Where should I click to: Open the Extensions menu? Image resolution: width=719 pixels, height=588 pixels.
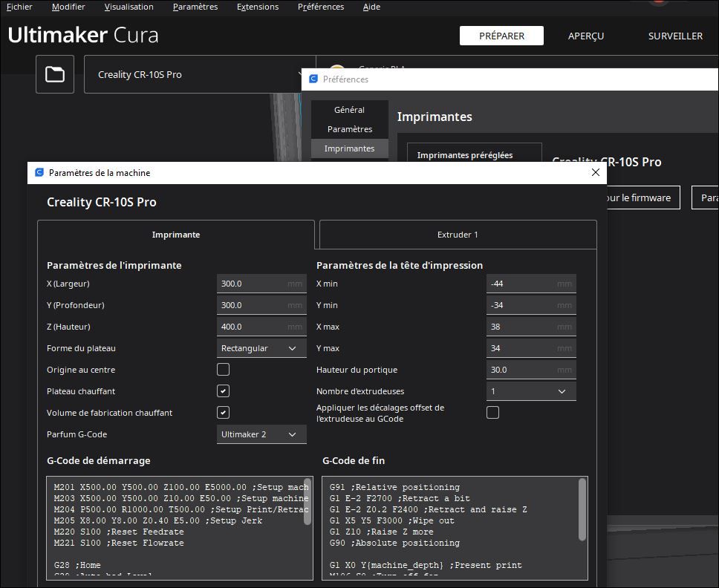tap(258, 7)
